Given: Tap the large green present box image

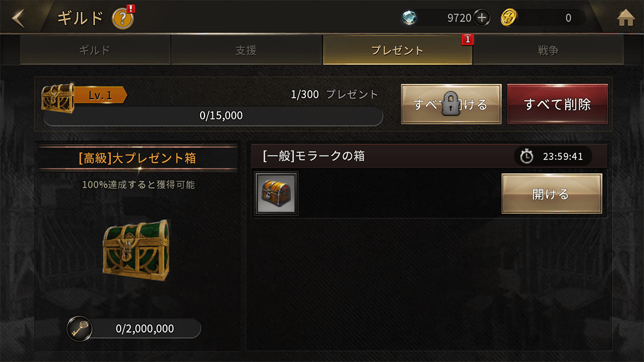Looking at the screenshot, I should (136, 252).
